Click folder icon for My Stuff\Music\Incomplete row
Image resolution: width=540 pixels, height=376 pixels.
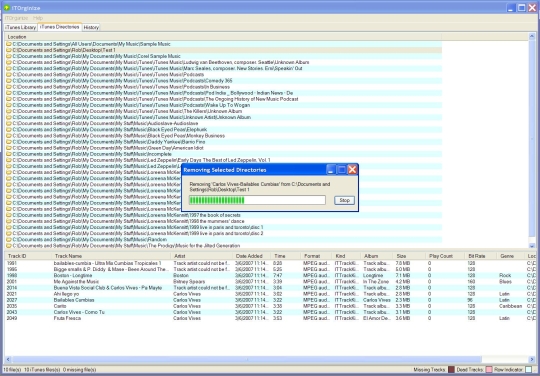pos(9,154)
